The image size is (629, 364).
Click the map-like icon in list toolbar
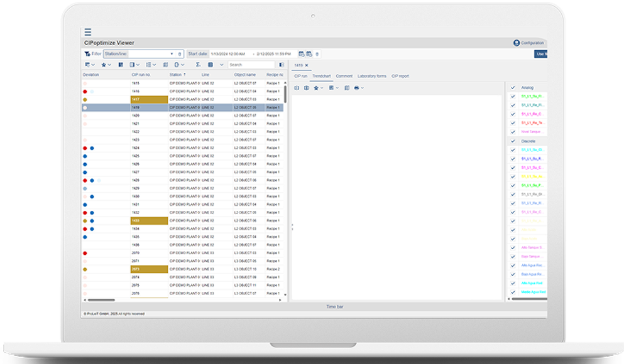tap(165, 65)
